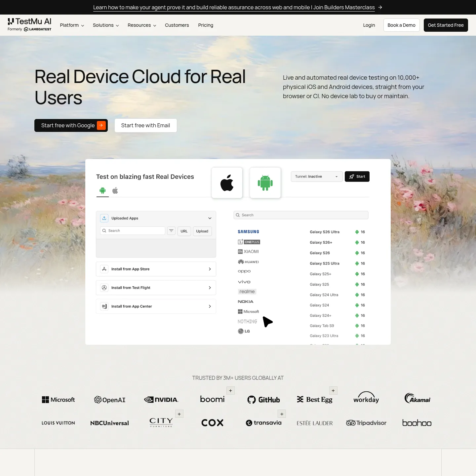Viewport: 476px width, 476px height.
Task: Choose the Vivo brand logo
Action: (x=244, y=282)
